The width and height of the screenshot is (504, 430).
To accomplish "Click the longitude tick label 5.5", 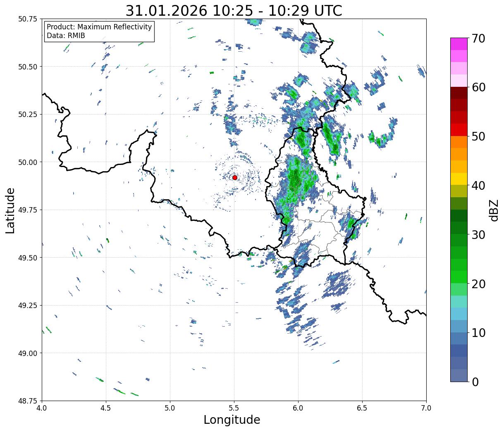I will click(234, 408).
